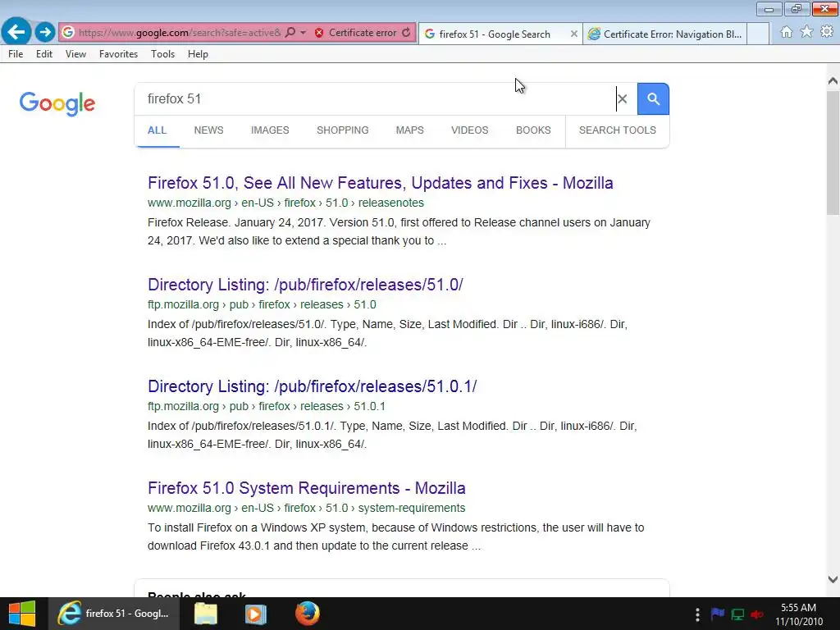Go forward with the browser Forward arrow

[x=45, y=32]
